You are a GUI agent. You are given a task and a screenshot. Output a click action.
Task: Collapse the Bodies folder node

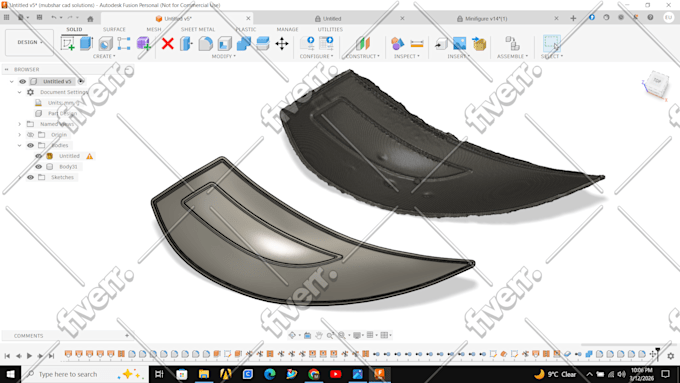[20, 145]
